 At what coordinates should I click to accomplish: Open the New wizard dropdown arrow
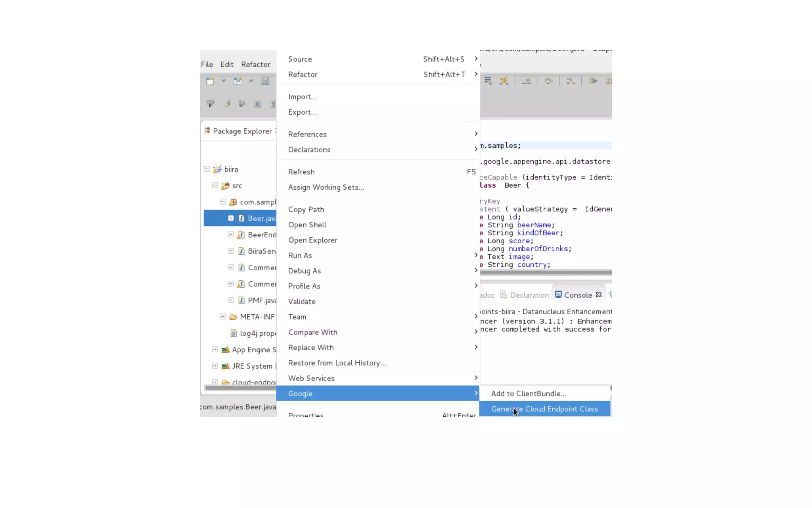pos(224,81)
